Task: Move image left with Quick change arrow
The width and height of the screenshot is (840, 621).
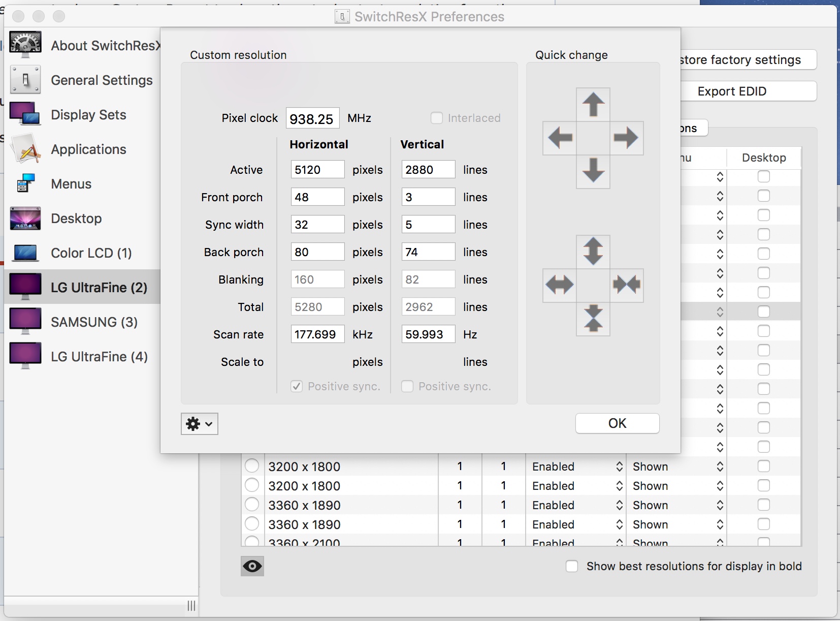Action: tap(560, 138)
